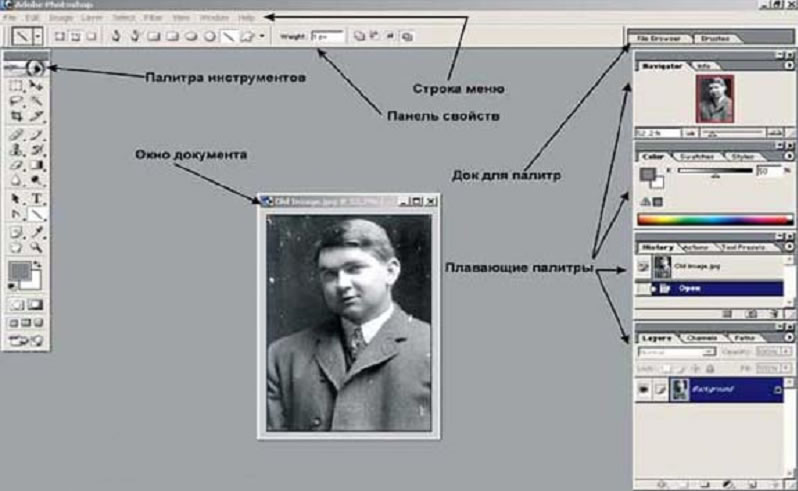
Task: Select the Eyedropper tool
Action: tap(36, 233)
